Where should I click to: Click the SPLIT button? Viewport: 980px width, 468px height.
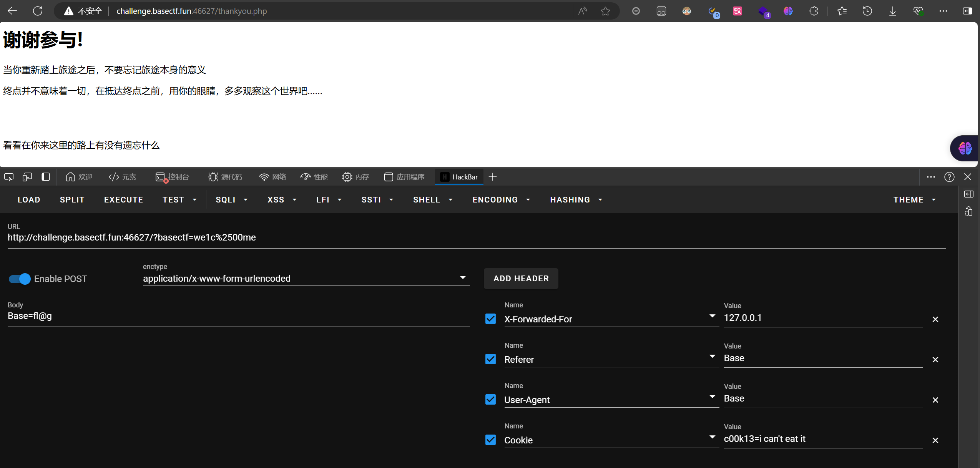click(72, 200)
